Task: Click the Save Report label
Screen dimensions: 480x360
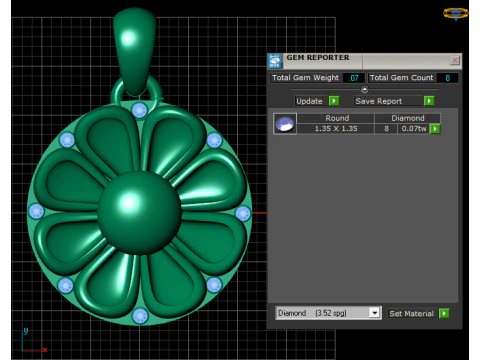Action: [379, 101]
